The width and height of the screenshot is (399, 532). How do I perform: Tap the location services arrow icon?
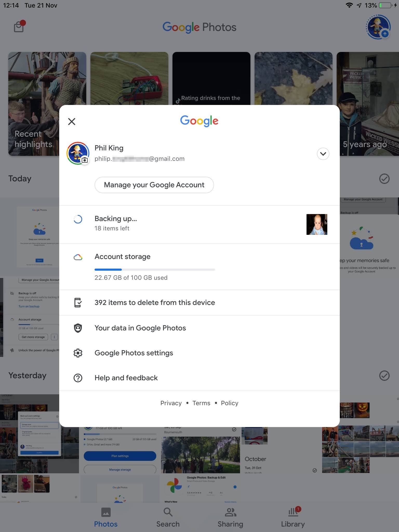tap(359, 5)
